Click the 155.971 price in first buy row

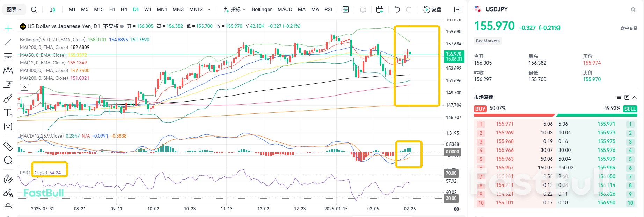click(505, 124)
